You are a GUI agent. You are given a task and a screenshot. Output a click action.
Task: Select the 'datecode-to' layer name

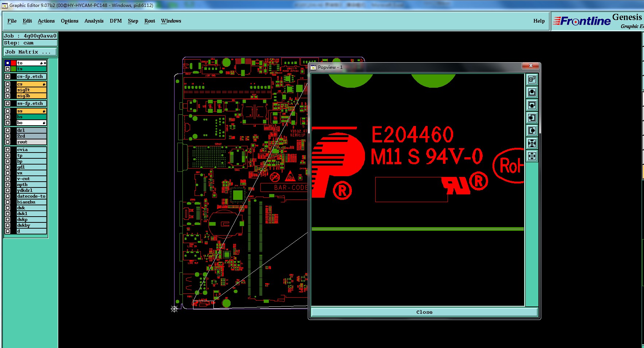tap(32, 196)
